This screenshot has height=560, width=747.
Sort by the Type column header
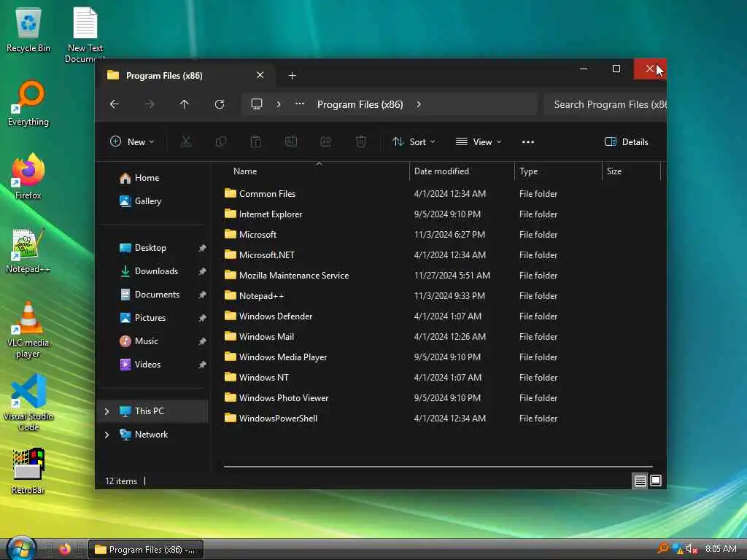[558, 171]
